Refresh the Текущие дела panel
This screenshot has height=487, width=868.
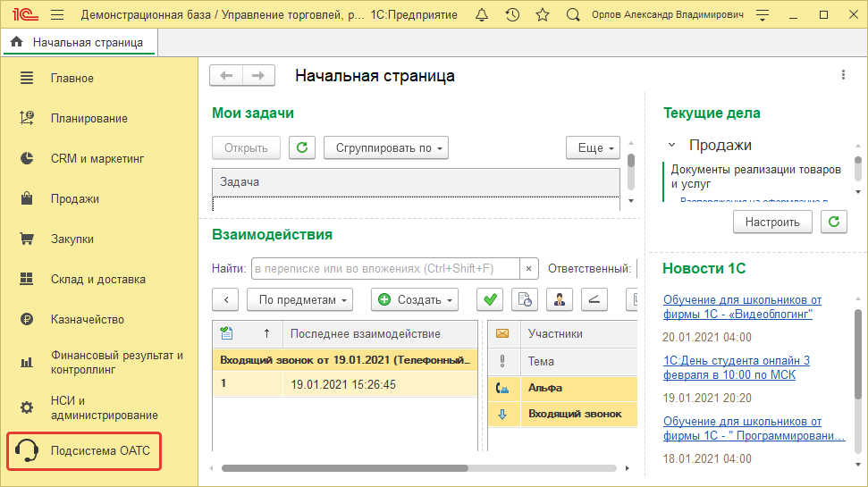(x=834, y=222)
